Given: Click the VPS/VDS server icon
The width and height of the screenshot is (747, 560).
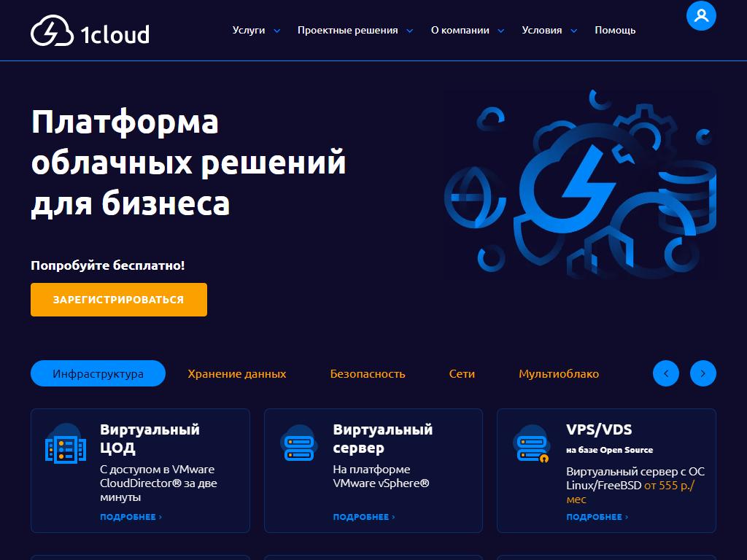Looking at the screenshot, I should 531,444.
